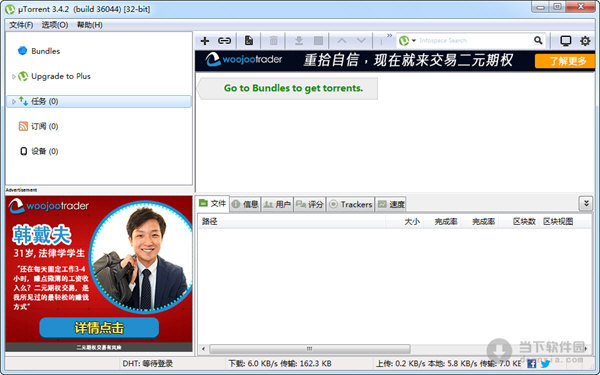Image resolution: width=600 pixels, height=375 pixels.
Task: Select Upgrade to Plus in sidebar
Action: pyautogui.click(x=61, y=76)
